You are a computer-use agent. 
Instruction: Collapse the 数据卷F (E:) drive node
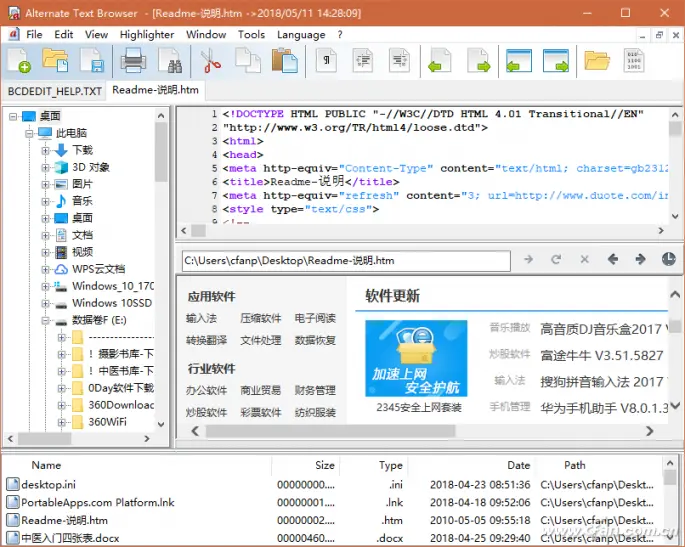(x=45, y=321)
